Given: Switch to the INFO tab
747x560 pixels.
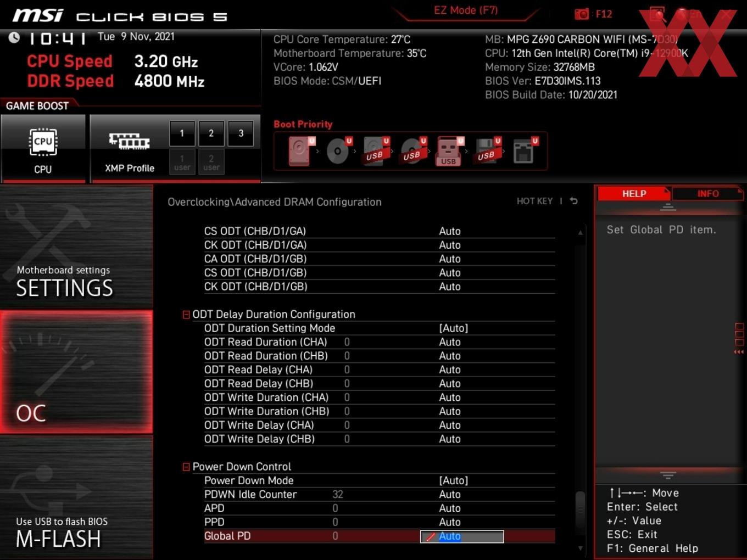Looking at the screenshot, I should pyautogui.click(x=708, y=194).
